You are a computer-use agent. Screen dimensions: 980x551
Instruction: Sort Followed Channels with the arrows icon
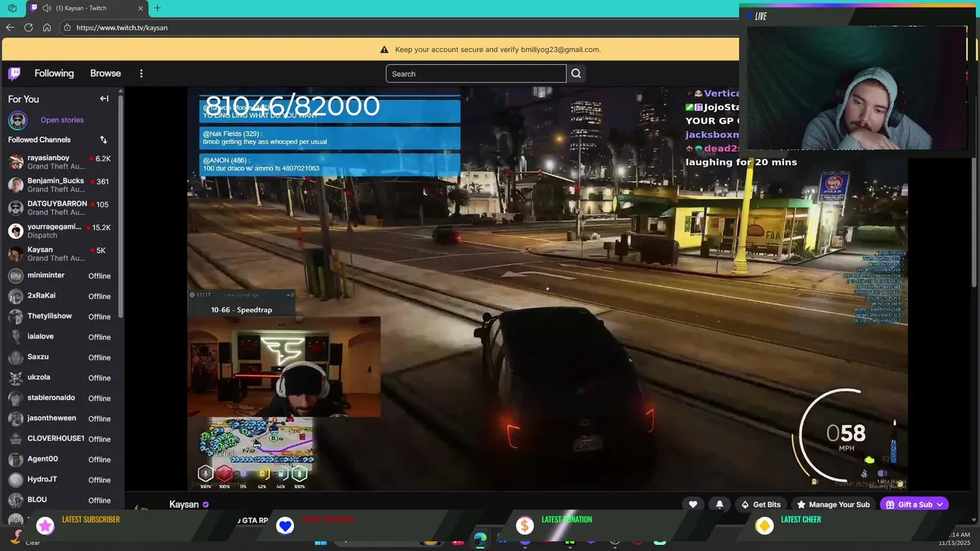tap(103, 140)
